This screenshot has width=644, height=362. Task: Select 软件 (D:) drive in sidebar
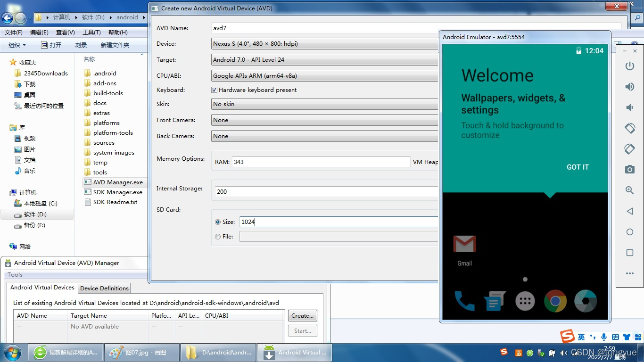(x=37, y=214)
